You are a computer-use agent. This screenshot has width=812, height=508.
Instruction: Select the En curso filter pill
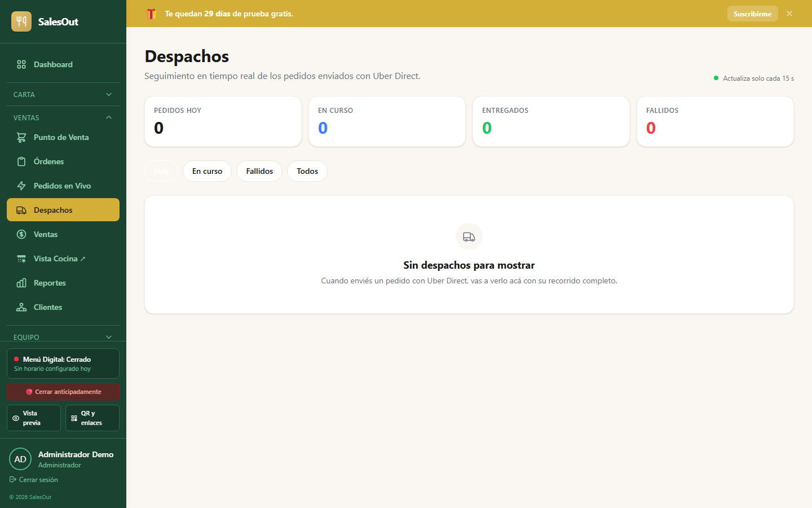tap(207, 171)
